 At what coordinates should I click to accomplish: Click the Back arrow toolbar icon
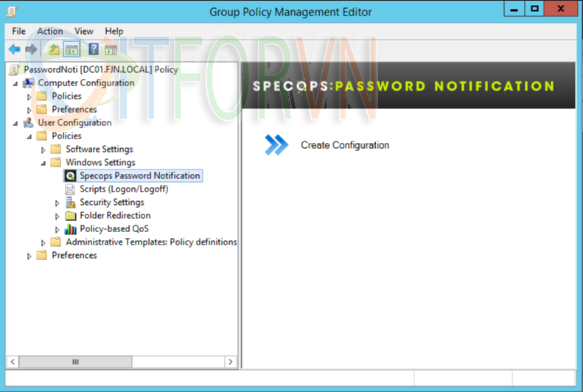point(14,49)
